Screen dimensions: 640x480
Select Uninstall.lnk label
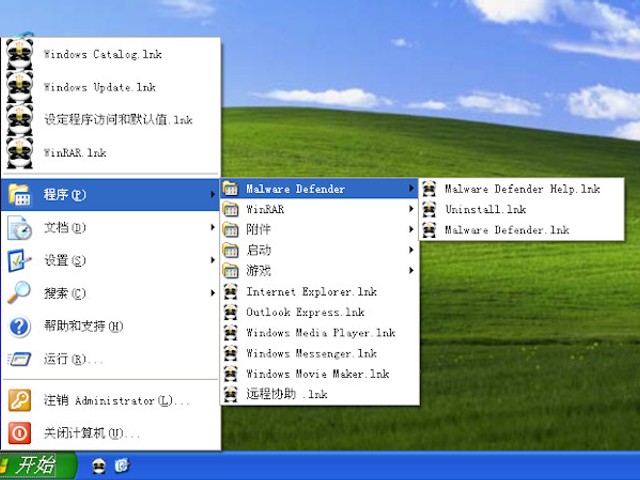tap(485, 209)
